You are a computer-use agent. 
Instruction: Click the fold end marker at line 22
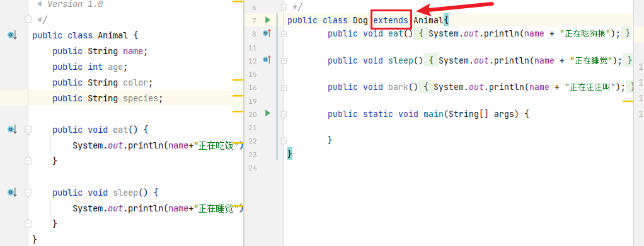[x=284, y=140]
